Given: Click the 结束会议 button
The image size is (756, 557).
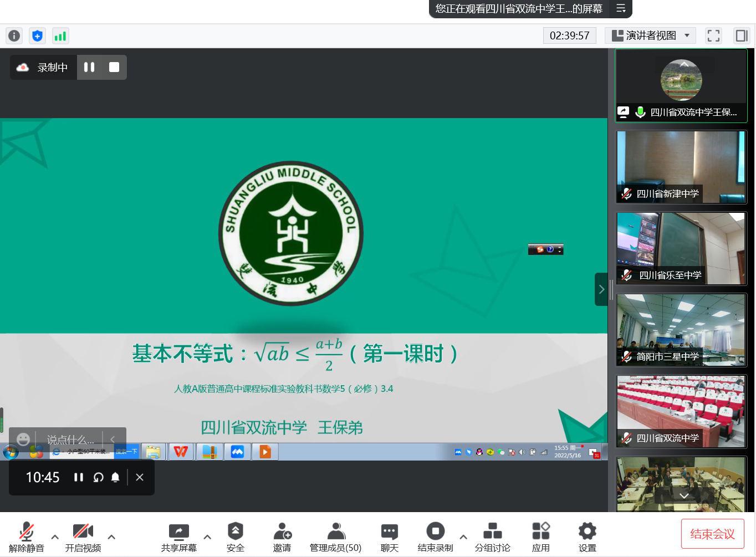Looking at the screenshot, I should point(712,534).
